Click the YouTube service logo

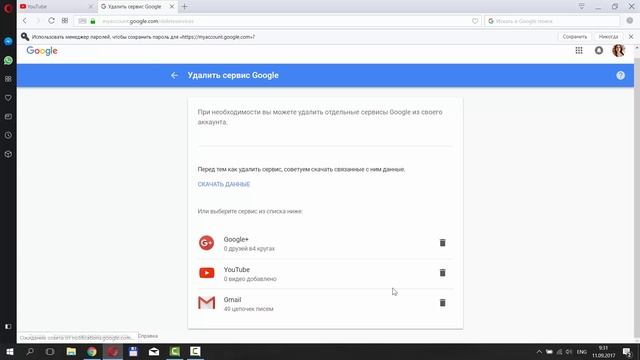click(x=207, y=273)
